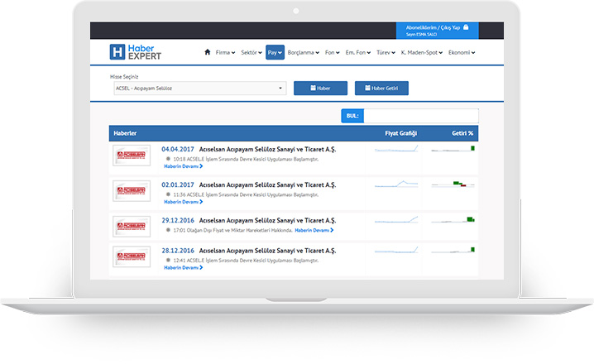Click the return chart in 29.12.2016 row
594x364 pixels.
(453, 220)
